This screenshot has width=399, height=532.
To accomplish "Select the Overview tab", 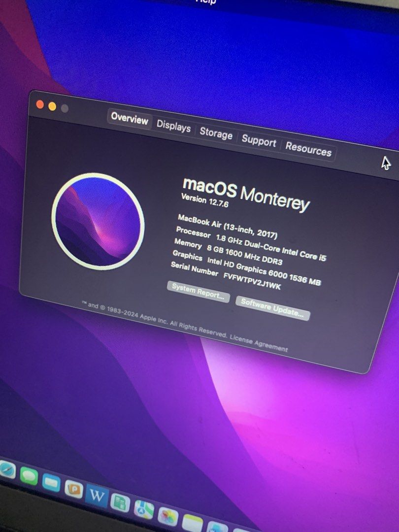I will [x=130, y=118].
